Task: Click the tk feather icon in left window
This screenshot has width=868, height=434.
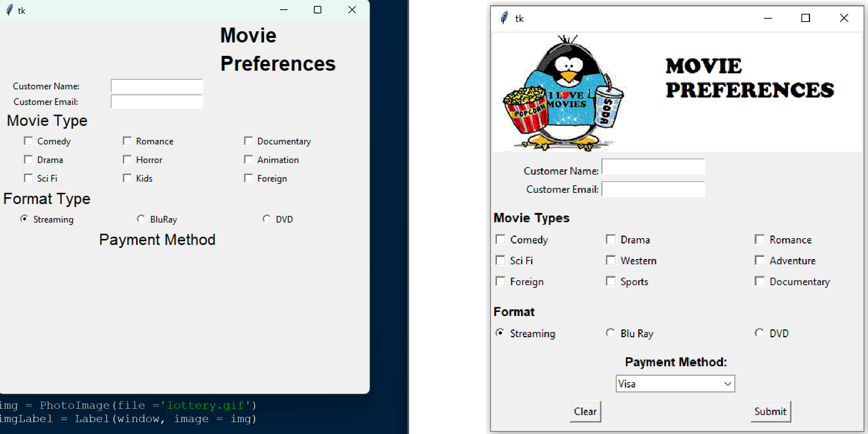Action: tap(10, 10)
